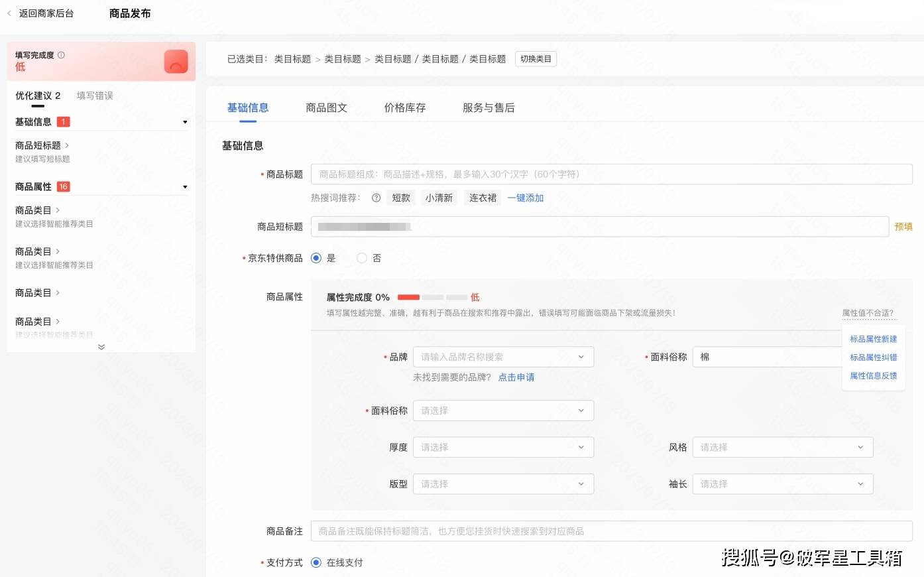The image size is (924, 577).
Task: Collapse the 基础信息 sidebar section
Action: (185, 122)
